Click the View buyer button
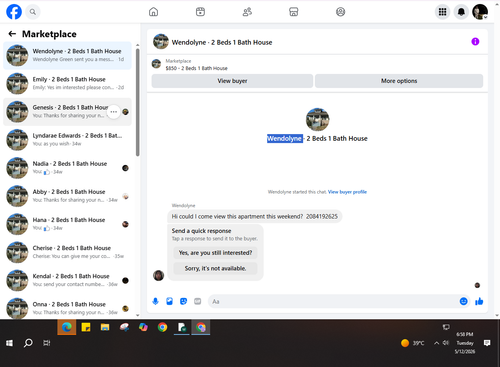This screenshot has height=367, width=500. click(x=232, y=81)
